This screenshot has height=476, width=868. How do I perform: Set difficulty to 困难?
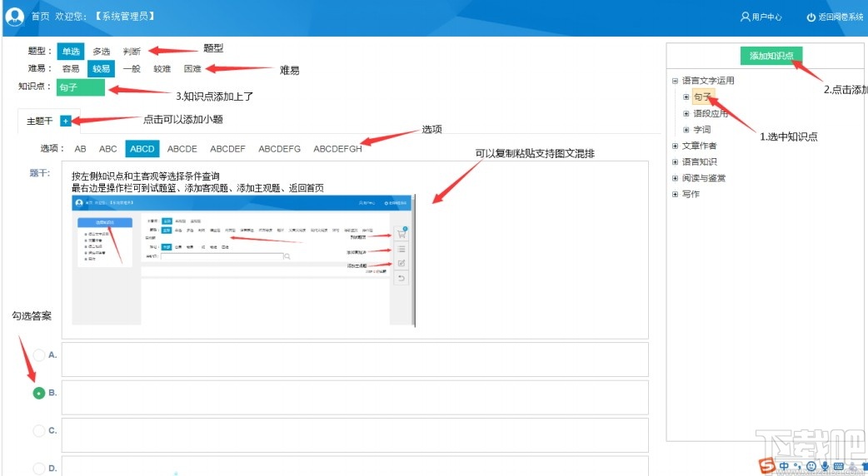pos(192,68)
